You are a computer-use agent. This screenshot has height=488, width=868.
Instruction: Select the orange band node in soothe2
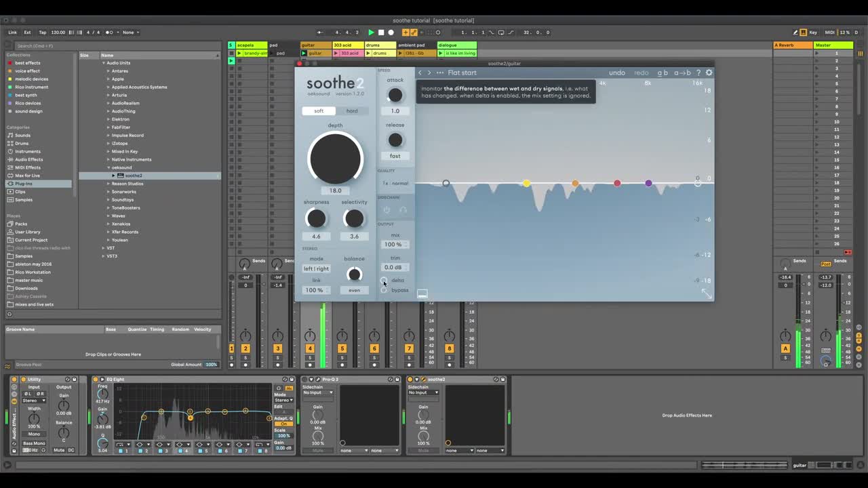coord(575,183)
